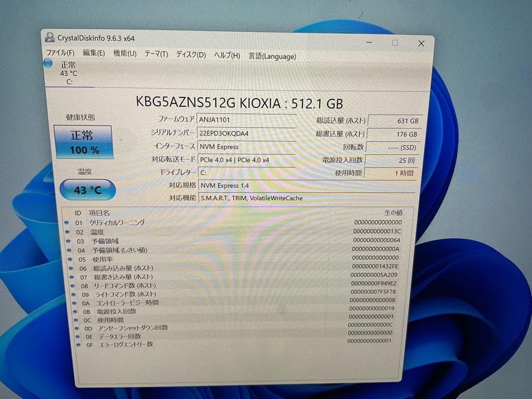The image size is (532, 399).
Task: Click the blue status dot beside クリティカルワーニング
Action: click(x=67, y=222)
